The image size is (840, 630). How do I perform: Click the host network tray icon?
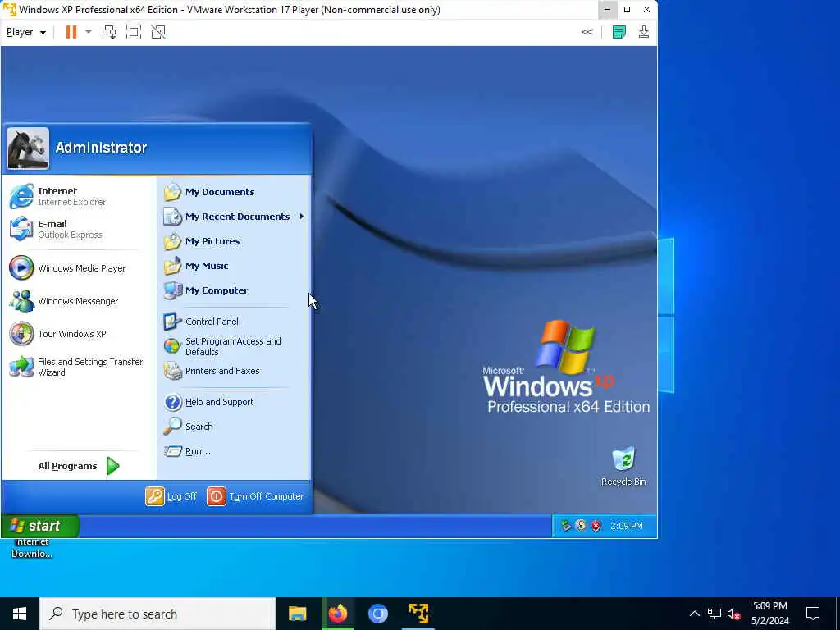pos(714,614)
